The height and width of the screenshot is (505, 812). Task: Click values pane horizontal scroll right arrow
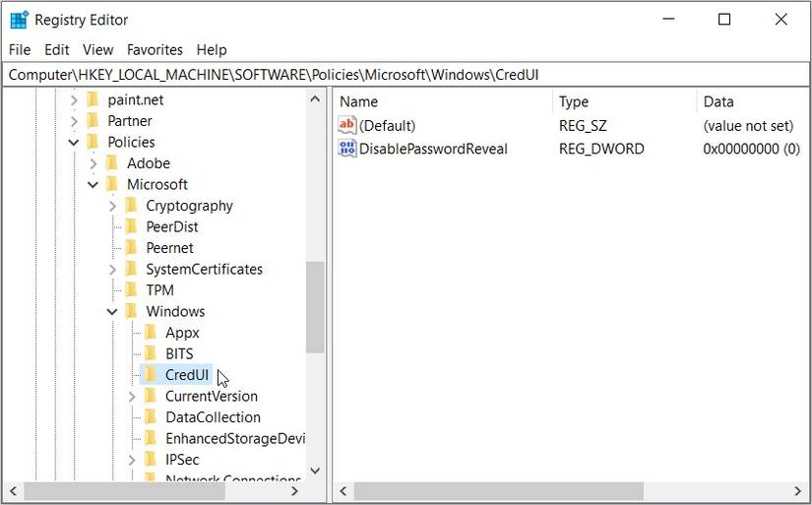[x=798, y=491]
